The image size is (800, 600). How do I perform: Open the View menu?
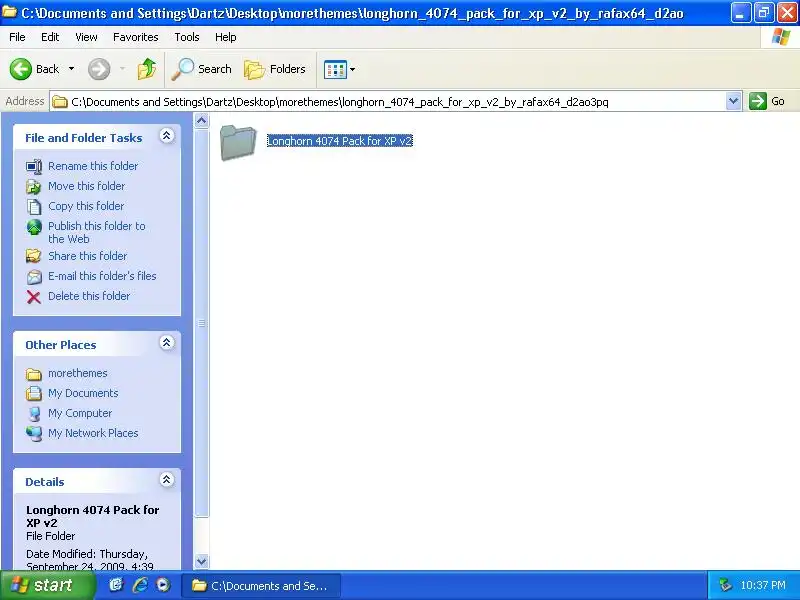point(86,37)
